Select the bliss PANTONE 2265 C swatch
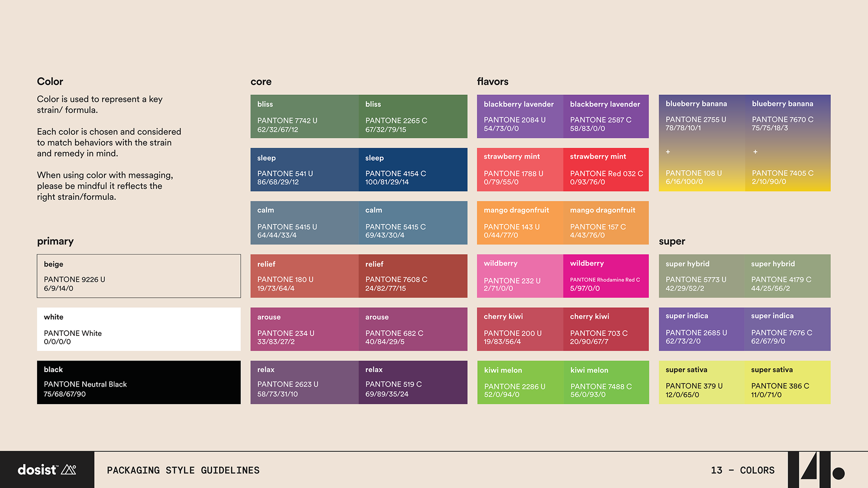 pos(413,116)
